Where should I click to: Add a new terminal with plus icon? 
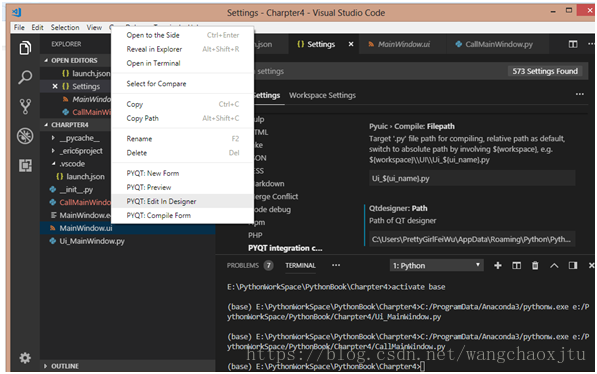[x=498, y=265]
